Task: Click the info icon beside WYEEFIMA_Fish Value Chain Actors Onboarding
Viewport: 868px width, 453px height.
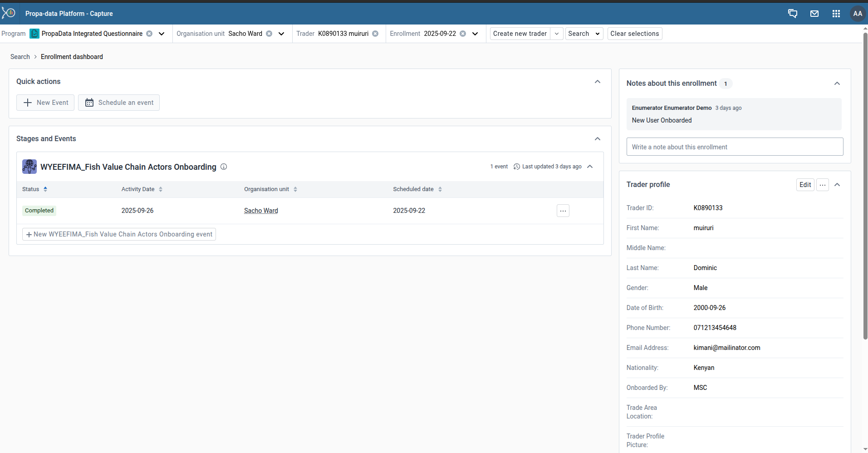Action: click(223, 167)
